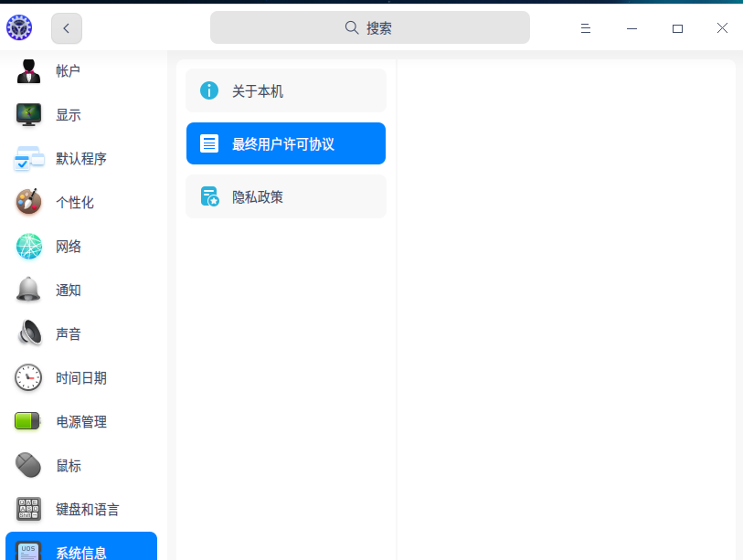Select the Sound (声音) speaker icon
Image resolution: width=743 pixels, height=560 pixels.
(28, 334)
